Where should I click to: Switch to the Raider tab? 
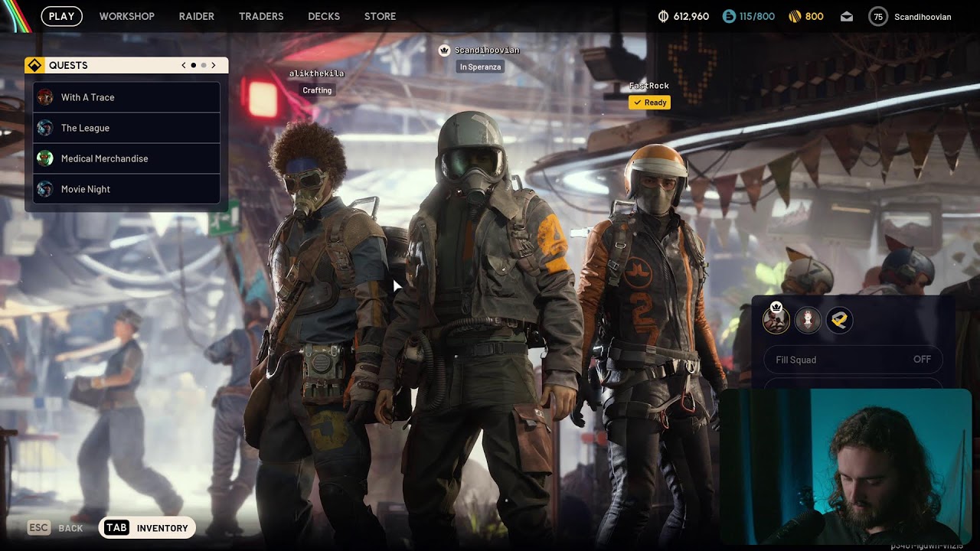[x=197, y=16]
